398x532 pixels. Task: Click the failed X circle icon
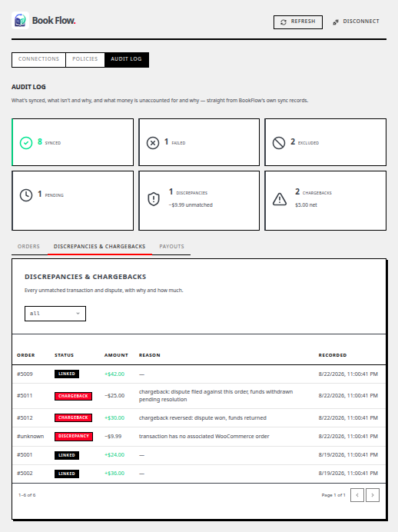tap(153, 143)
